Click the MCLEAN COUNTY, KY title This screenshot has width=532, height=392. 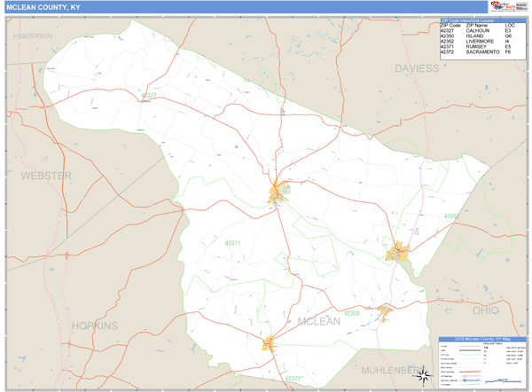pos(43,7)
